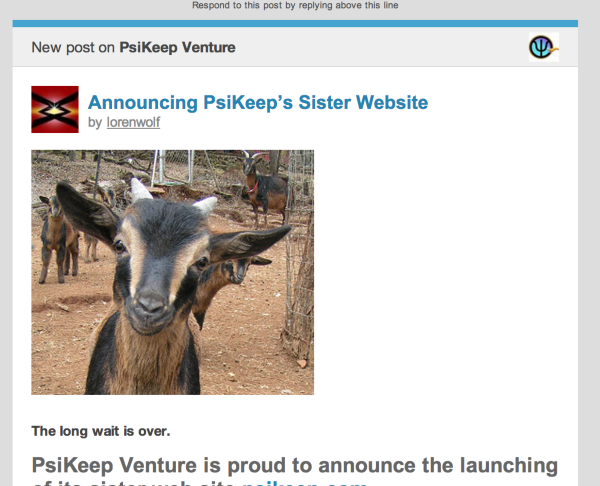Click the PsiKeep psi logo icon
Viewport: 600px width, 486px height.
[544, 47]
